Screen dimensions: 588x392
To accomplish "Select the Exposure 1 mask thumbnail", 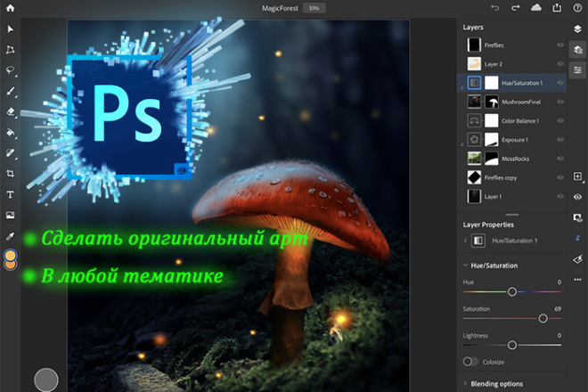I will click(x=492, y=140).
